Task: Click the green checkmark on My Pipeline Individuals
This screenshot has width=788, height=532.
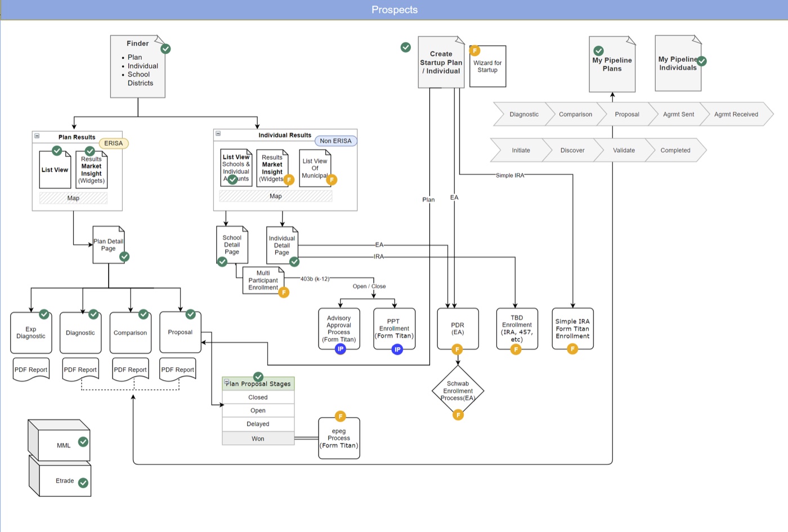Action: point(701,61)
